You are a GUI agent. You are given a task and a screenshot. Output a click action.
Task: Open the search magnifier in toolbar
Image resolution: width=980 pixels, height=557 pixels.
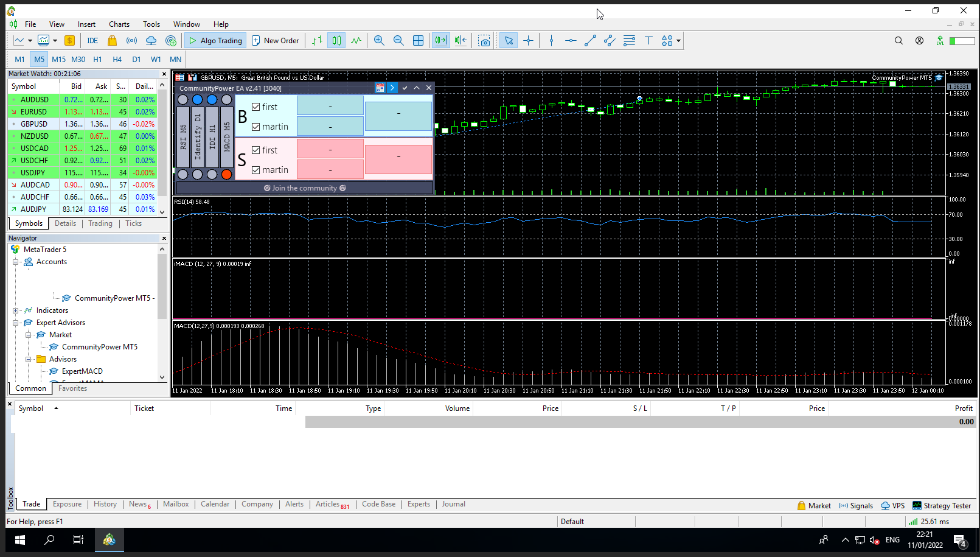[898, 40]
